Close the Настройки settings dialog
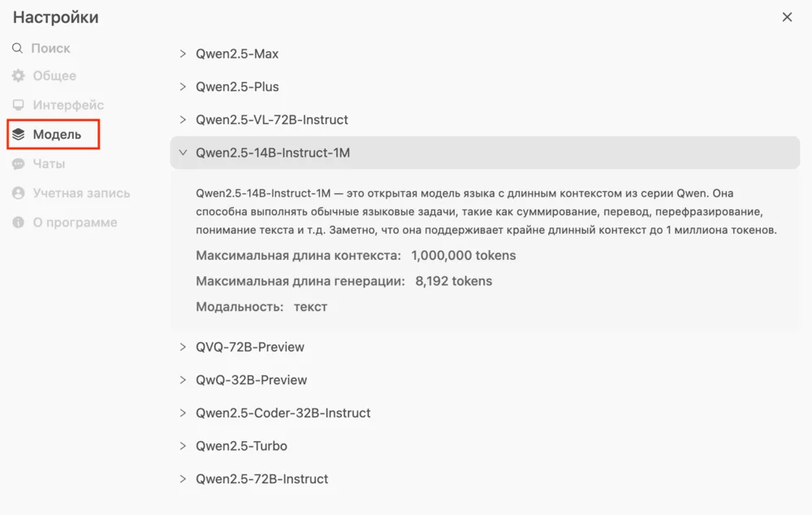The image size is (812, 515). coord(787,17)
